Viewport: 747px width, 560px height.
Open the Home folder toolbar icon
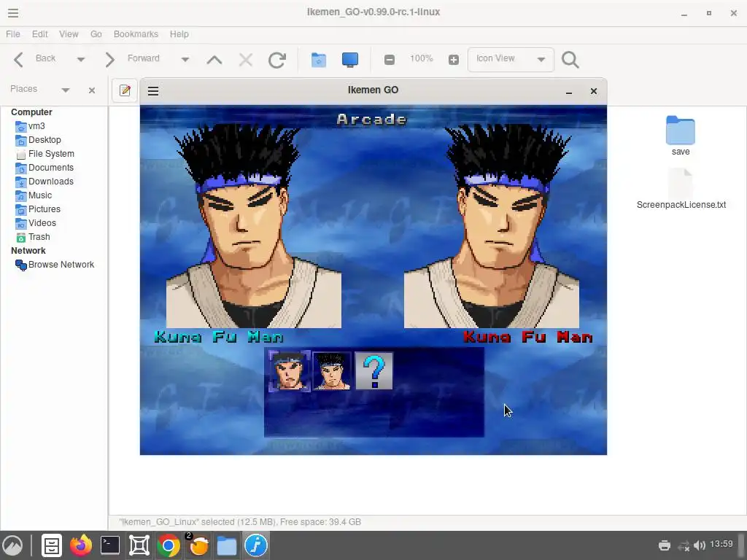pyautogui.click(x=319, y=60)
